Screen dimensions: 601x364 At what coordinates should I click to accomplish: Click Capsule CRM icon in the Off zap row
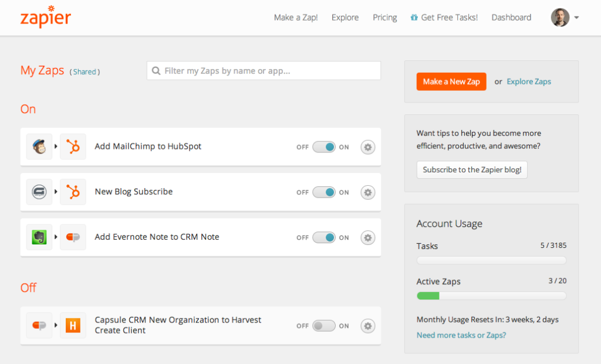(x=39, y=325)
